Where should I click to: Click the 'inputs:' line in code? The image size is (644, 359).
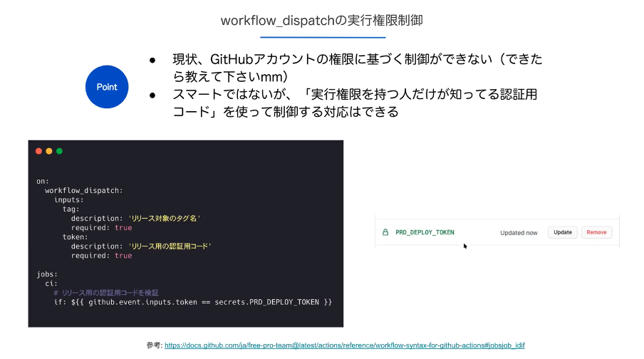(68, 199)
